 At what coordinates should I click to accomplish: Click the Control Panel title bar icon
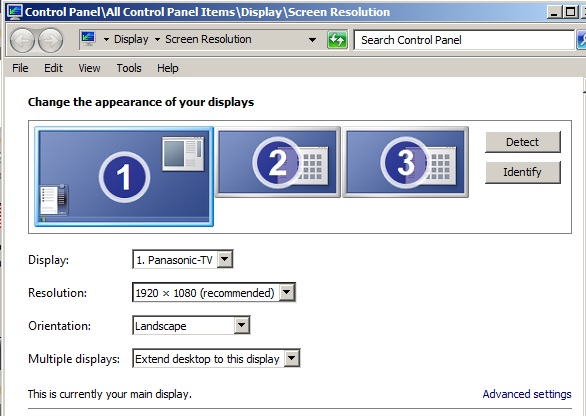(15, 12)
